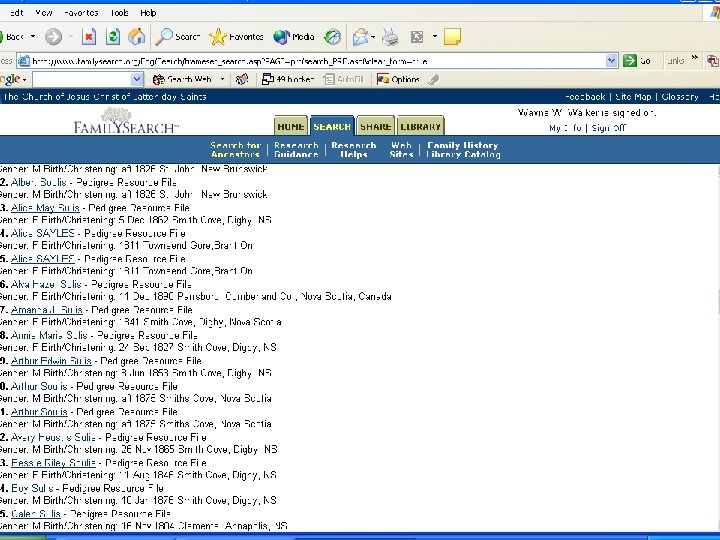Expand the Links toolbar chevron
This screenshot has height=540, width=720.
695,58
